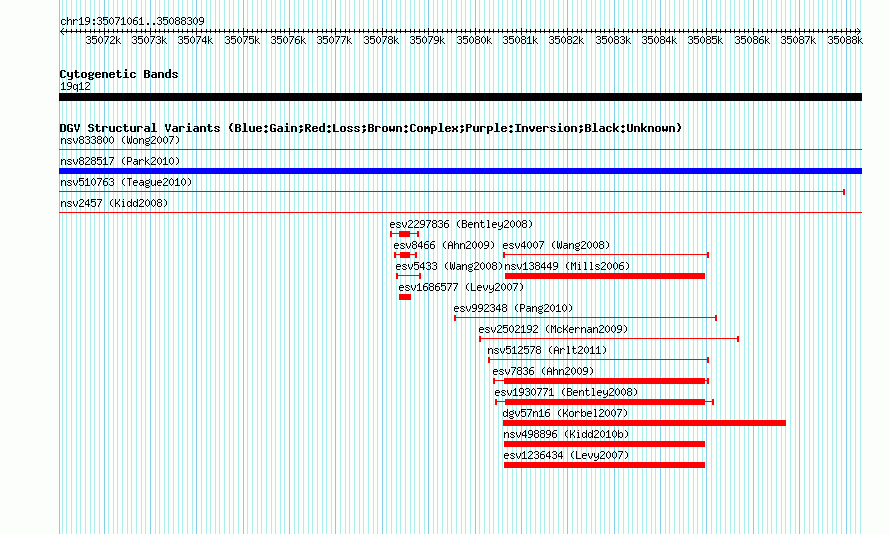The image size is (890, 534).
Task: Open the nsv498896 (Kidd2010b) label
Action: 566,434
